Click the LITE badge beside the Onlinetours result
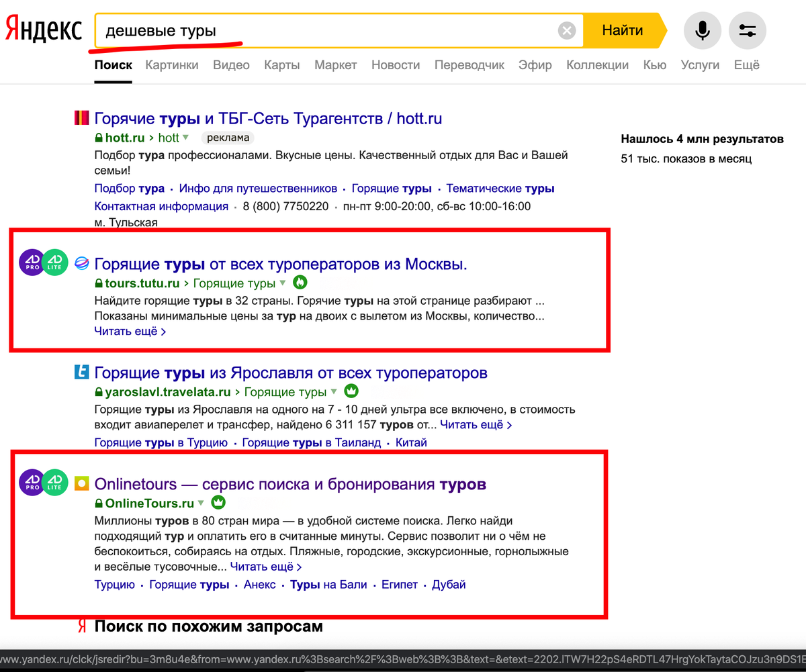The image size is (806, 672). (x=55, y=482)
